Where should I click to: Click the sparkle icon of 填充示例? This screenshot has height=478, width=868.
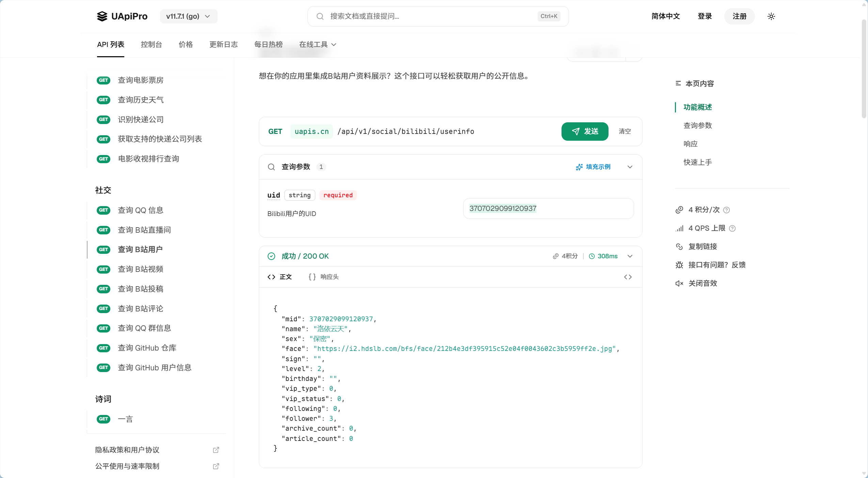(x=579, y=167)
